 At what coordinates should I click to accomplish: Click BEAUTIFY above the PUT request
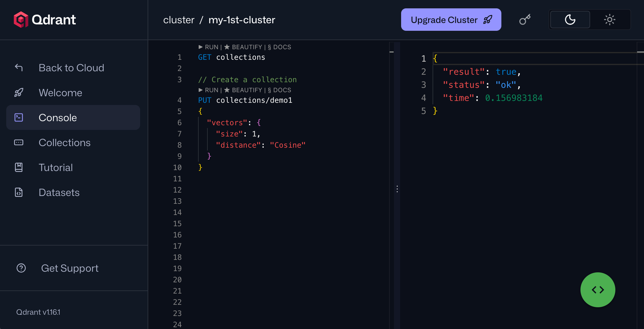[246, 90]
